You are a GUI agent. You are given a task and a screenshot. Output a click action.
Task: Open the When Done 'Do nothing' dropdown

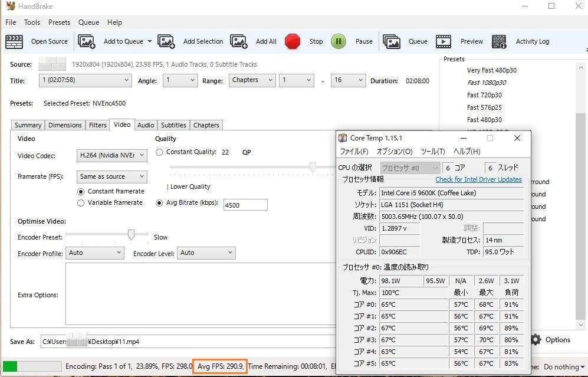tap(564, 366)
